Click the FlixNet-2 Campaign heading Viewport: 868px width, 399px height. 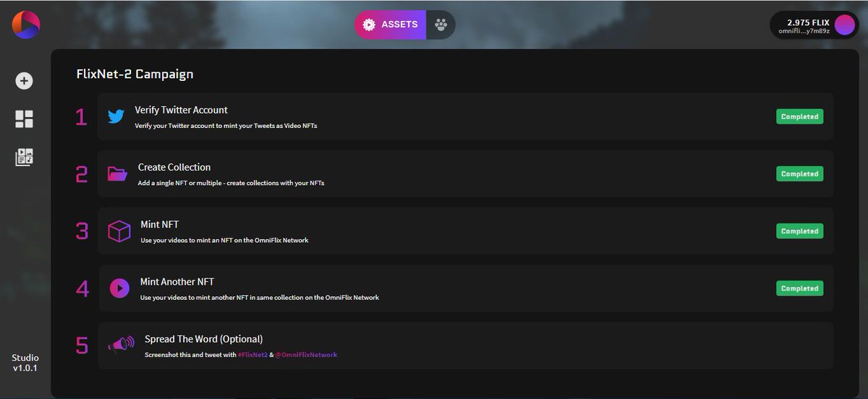135,74
